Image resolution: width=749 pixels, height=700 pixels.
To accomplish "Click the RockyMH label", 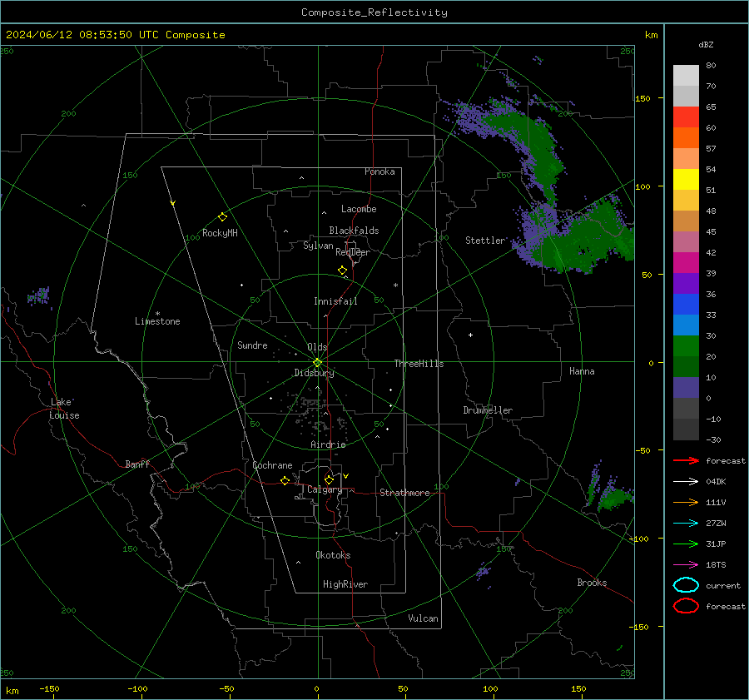I will 220,233.
